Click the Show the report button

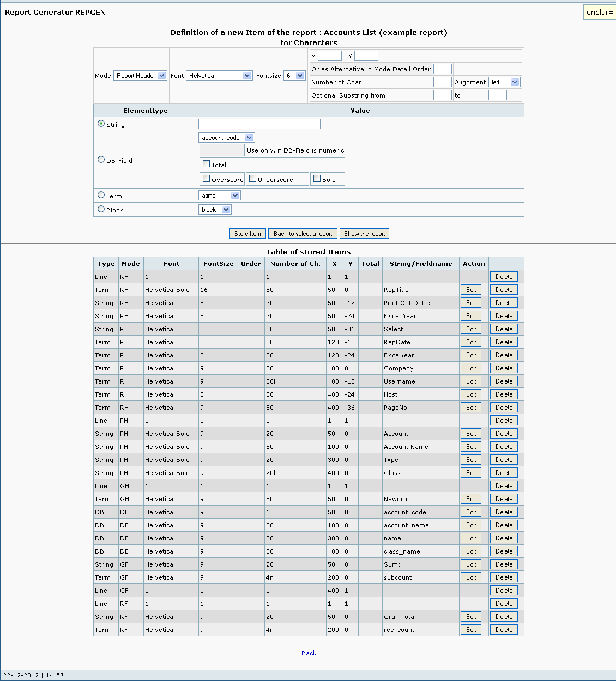364,234
